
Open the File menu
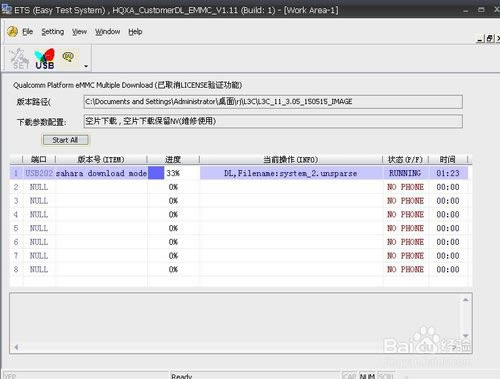27,32
